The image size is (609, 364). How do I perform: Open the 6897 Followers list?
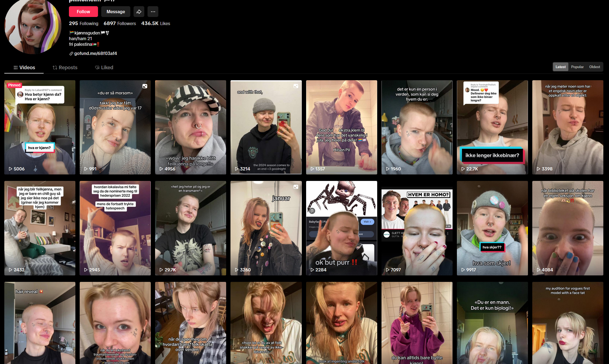pos(120,23)
